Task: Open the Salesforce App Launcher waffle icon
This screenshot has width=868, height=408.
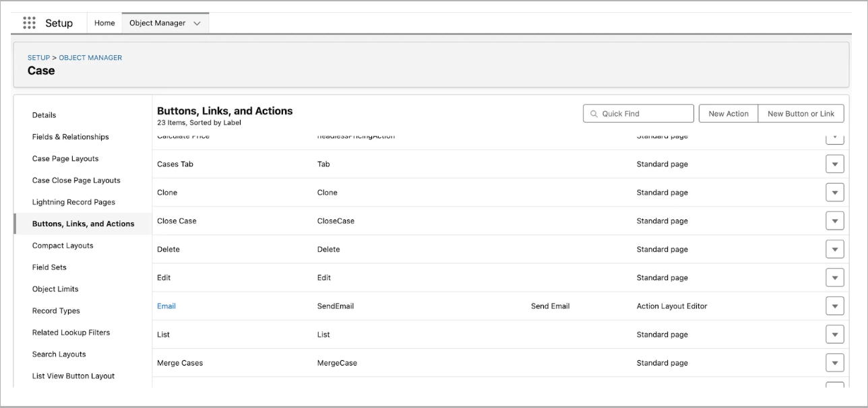Action: click(x=30, y=22)
